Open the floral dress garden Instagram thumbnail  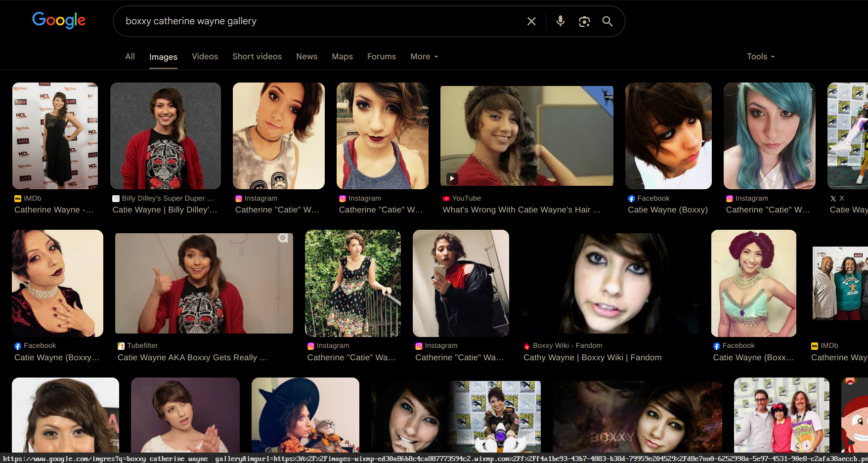click(x=353, y=284)
